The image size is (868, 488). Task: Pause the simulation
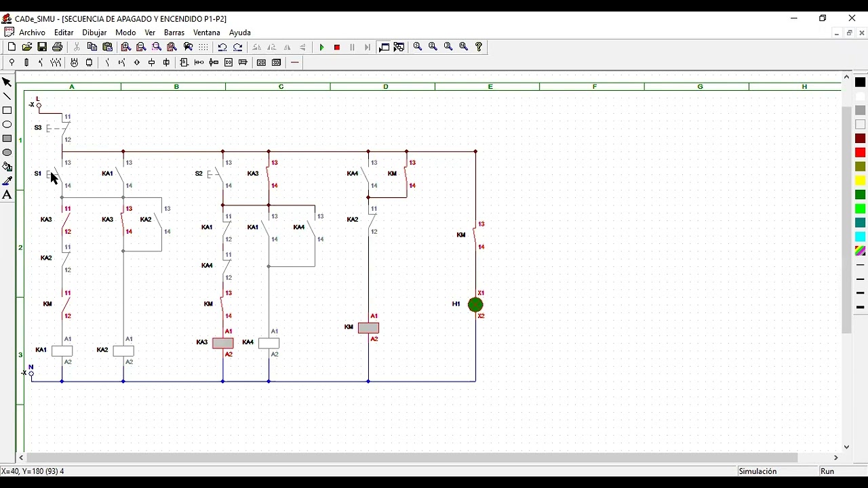click(352, 47)
